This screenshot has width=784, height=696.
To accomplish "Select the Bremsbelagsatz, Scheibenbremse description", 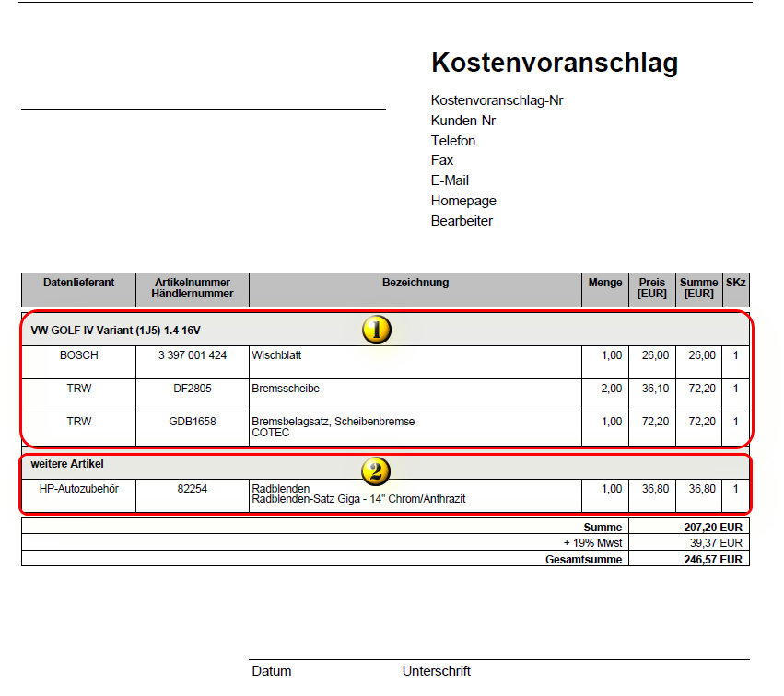I will (333, 422).
